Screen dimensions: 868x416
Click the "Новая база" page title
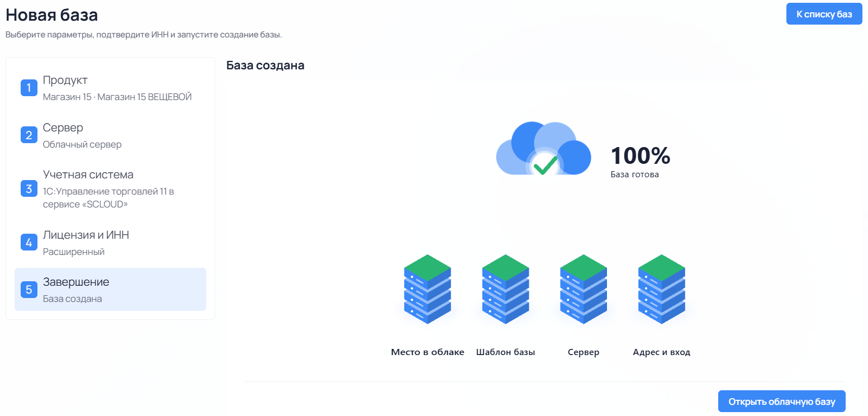pos(52,15)
